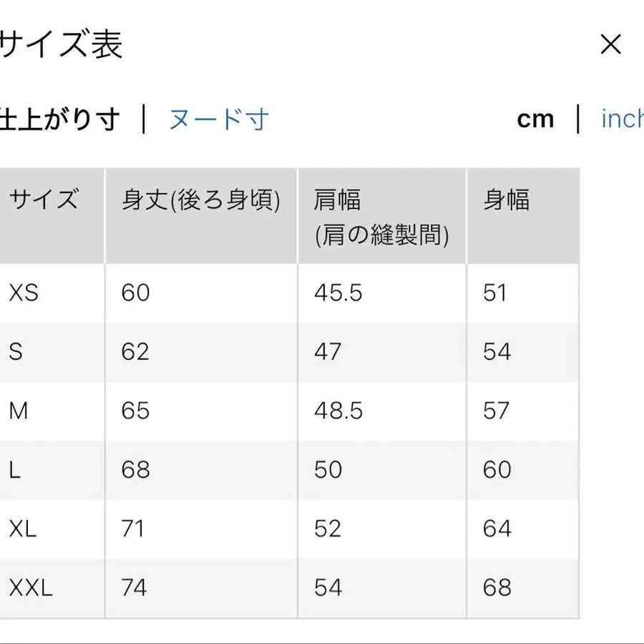Select the M size row

click(19, 411)
